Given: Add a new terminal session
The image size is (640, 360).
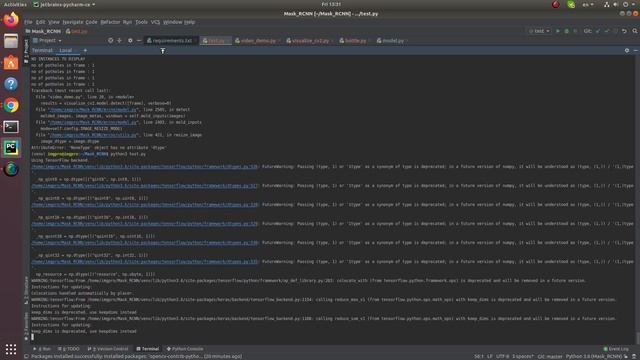Looking at the screenshot, I should click(85, 50).
